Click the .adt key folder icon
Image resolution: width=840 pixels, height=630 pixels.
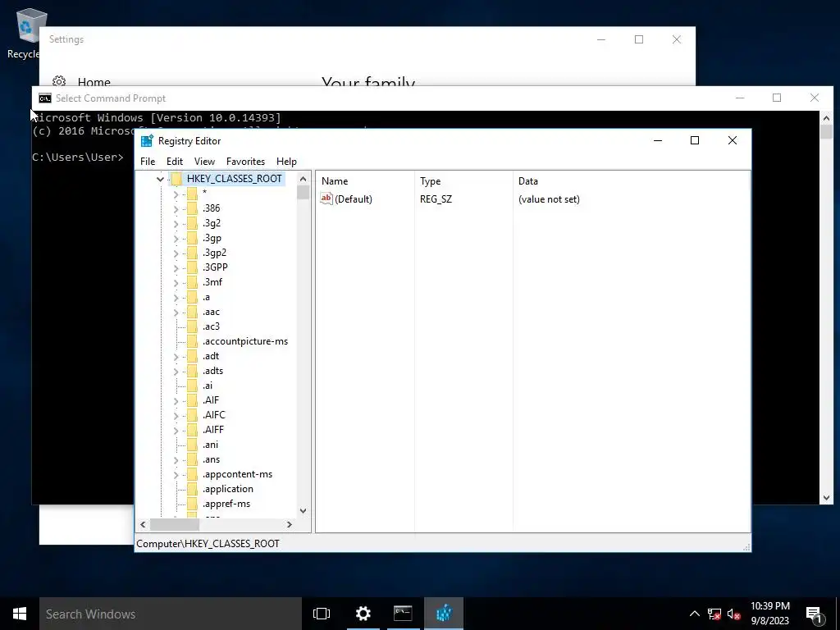[x=192, y=356]
